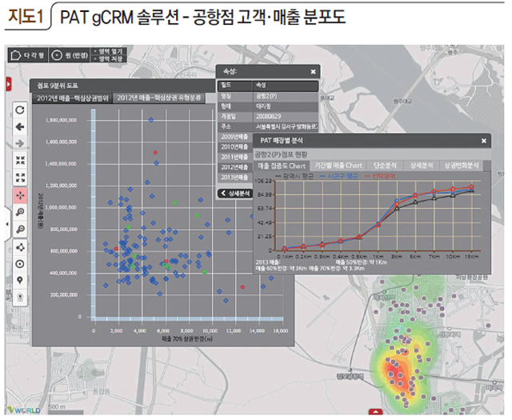Select the polygon nodes drawing tool
512x420 pixels.
20,247
